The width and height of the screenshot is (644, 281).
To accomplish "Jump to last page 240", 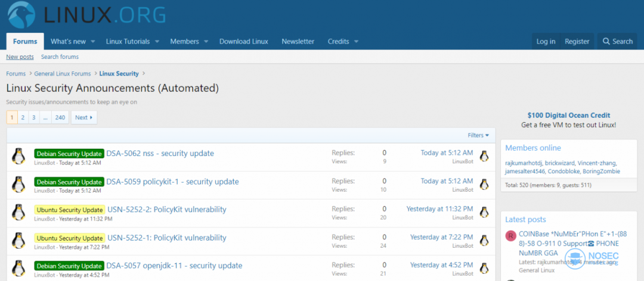I will pos(60,117).
